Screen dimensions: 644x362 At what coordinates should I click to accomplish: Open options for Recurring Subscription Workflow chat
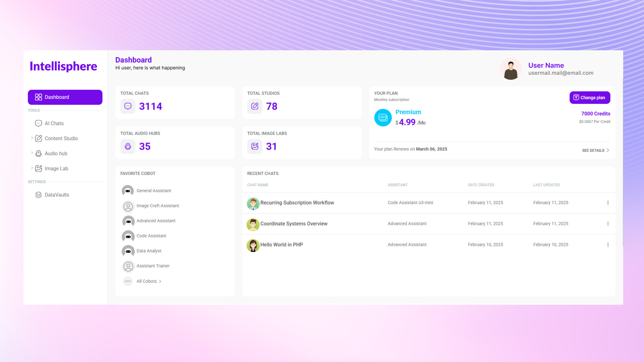[x=608, y=203]
